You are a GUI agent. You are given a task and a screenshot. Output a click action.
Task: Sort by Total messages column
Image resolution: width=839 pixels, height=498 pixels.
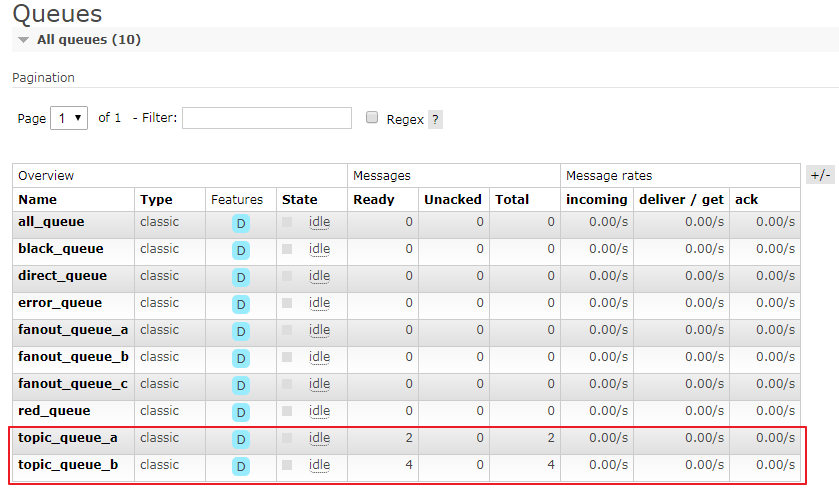[512, 200]
